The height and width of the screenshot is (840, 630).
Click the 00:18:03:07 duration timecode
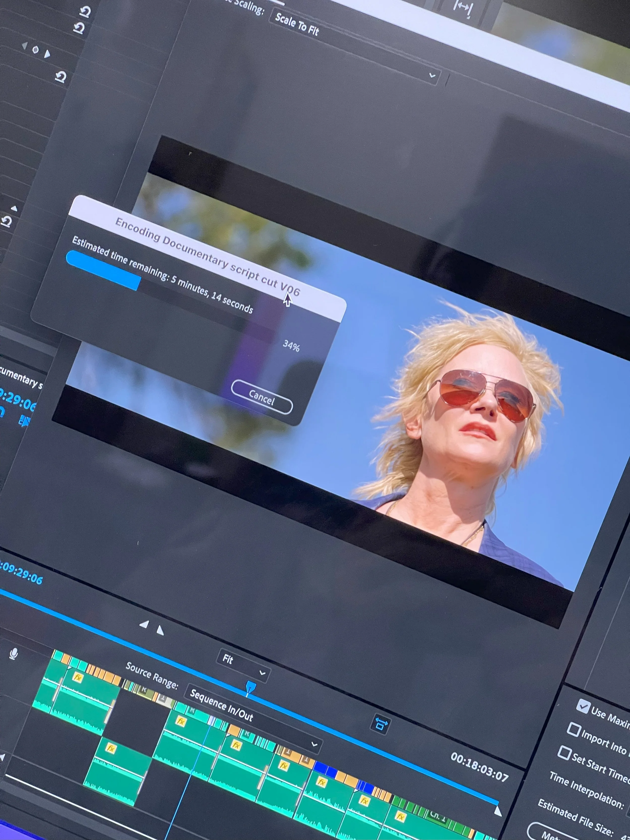point(480,767)
